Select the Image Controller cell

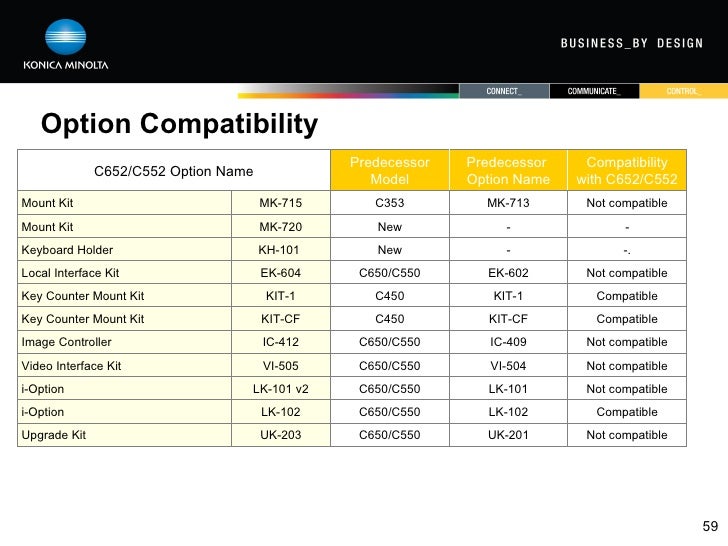(x=124, y=342)
